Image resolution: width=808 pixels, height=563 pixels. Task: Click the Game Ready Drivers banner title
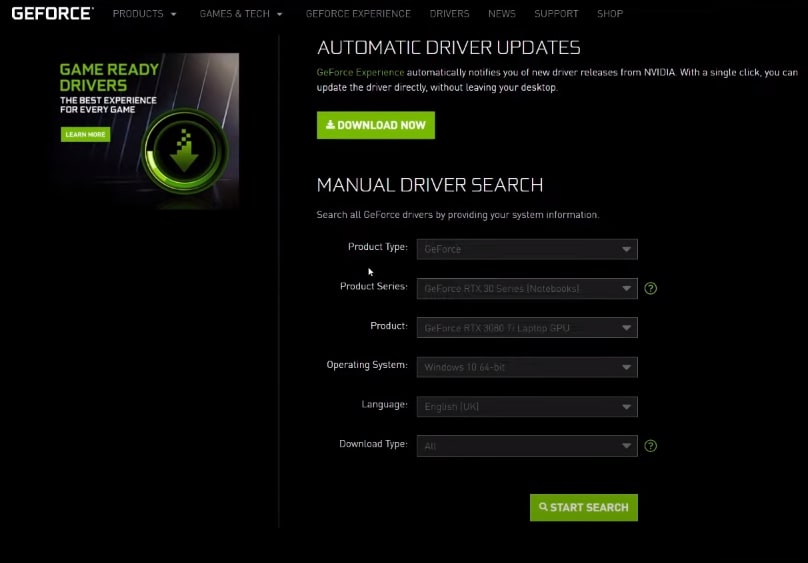109,77
